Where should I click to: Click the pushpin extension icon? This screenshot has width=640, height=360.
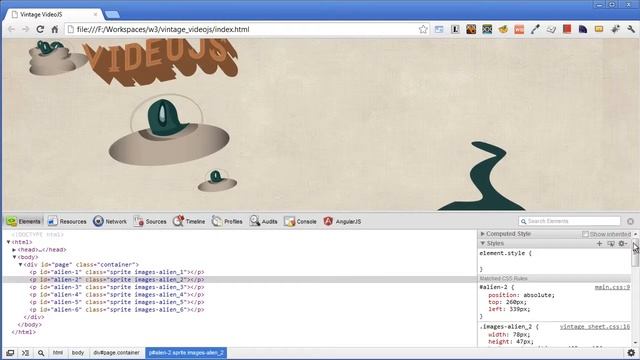(x=615, y=29)
